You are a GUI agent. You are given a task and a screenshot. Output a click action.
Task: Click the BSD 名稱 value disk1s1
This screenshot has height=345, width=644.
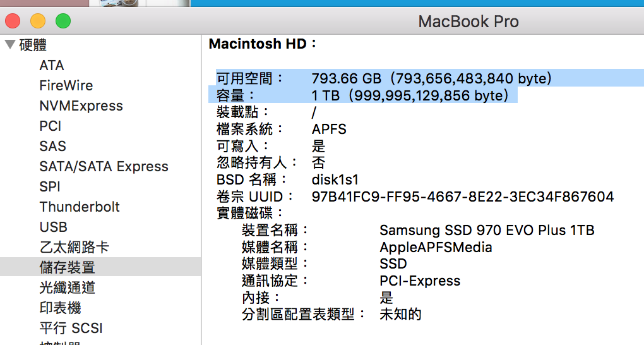[x=335, y=179]
